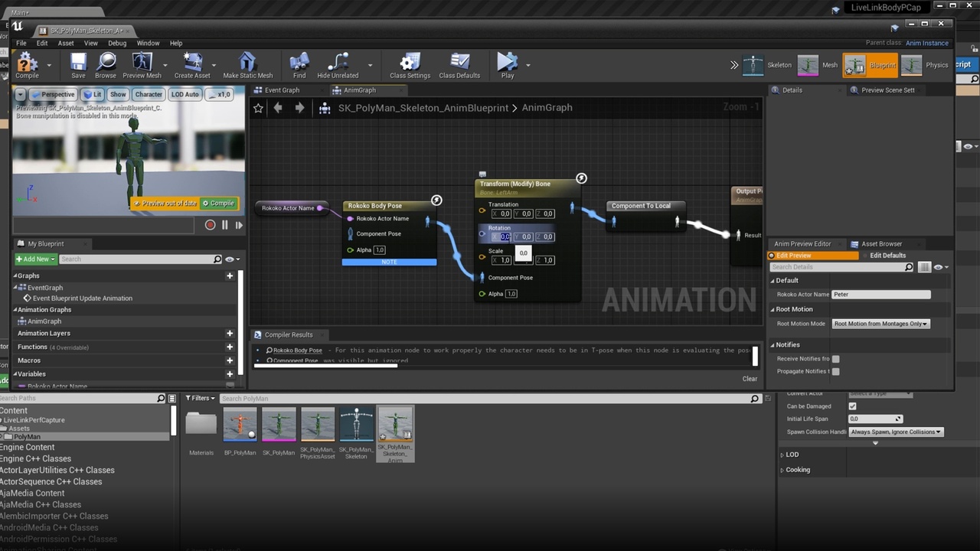Open the File menu
This screenshot has height=551, width=980.
point(21,43)
